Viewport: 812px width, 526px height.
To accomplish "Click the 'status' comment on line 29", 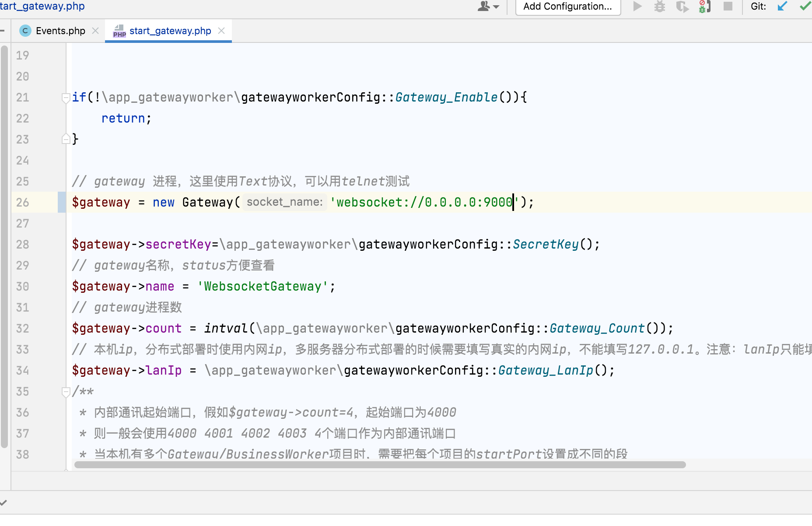I will pos(173,265).
